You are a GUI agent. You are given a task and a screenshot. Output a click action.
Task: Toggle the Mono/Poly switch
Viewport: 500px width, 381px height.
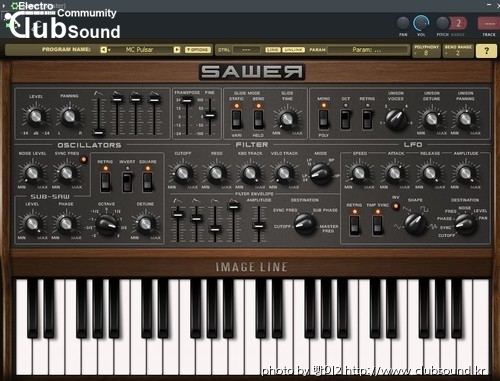[323, 119]
